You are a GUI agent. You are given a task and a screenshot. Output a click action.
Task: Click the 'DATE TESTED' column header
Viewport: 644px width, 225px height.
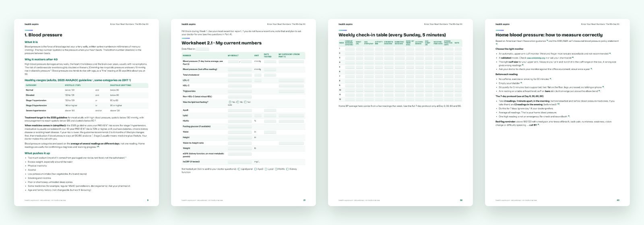click(x=268, y=55)
